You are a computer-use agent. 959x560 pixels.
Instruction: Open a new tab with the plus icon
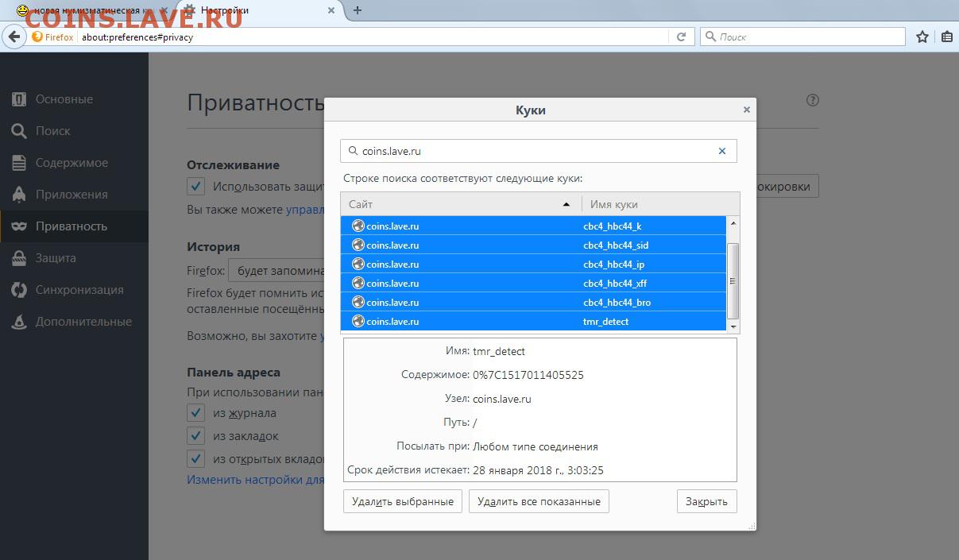point(358,10)
